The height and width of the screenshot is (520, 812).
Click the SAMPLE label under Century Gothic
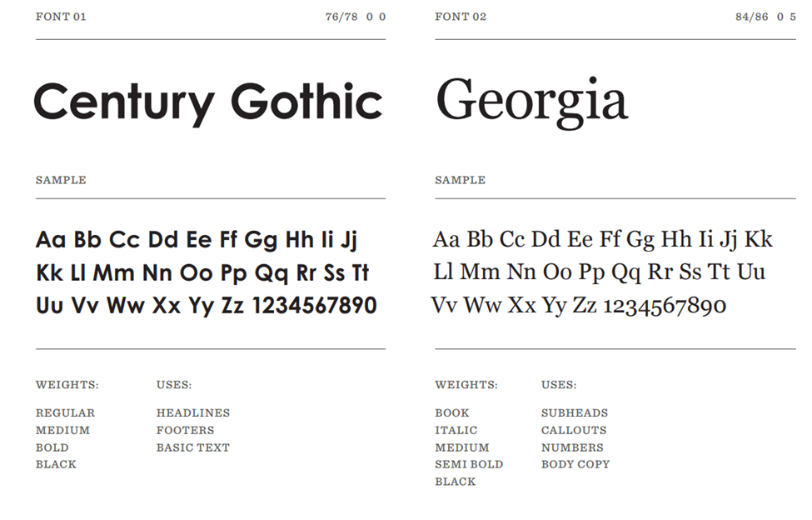pyautogui.click(x=61, y=180)
